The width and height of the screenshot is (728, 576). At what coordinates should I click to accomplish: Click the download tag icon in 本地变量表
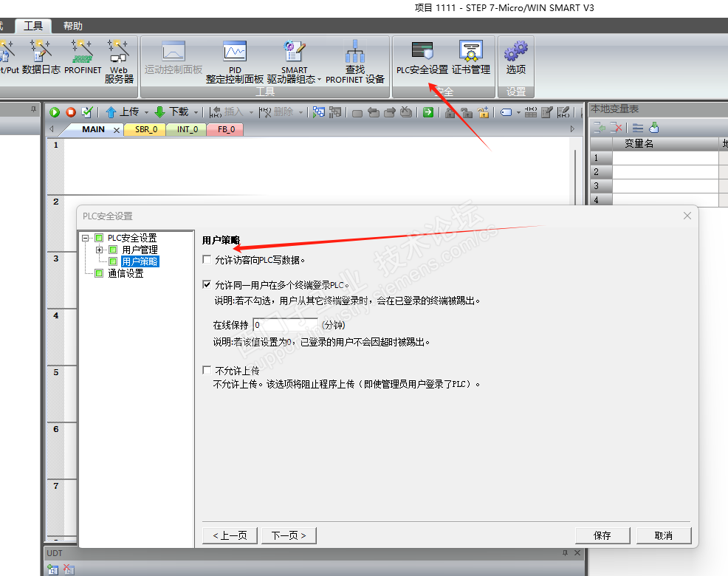[x=653, y=128]
